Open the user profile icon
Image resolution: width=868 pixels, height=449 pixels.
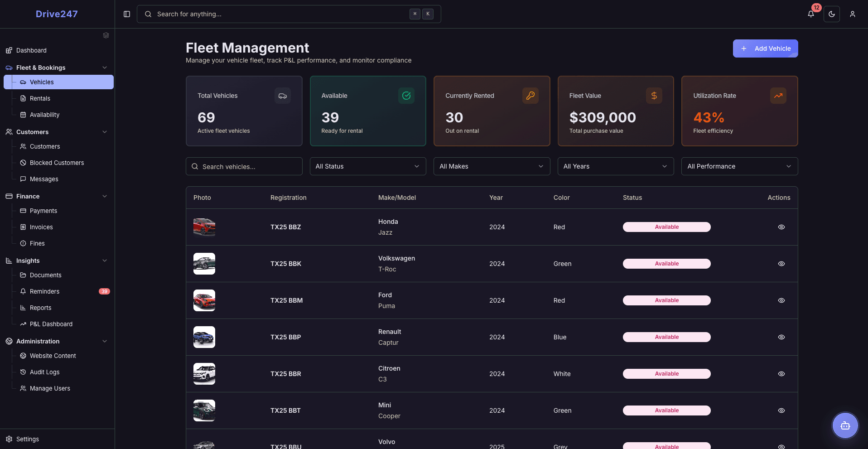[853, 14]
